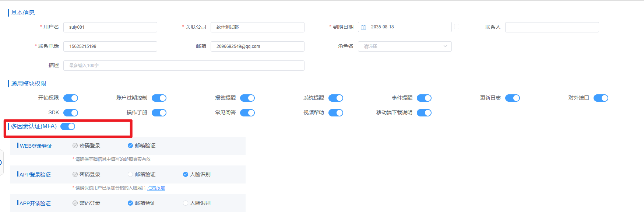This screenshot has width=644, height=220.
Task: Click the calendar icon beside 到期日期
Action: [363, 27]
